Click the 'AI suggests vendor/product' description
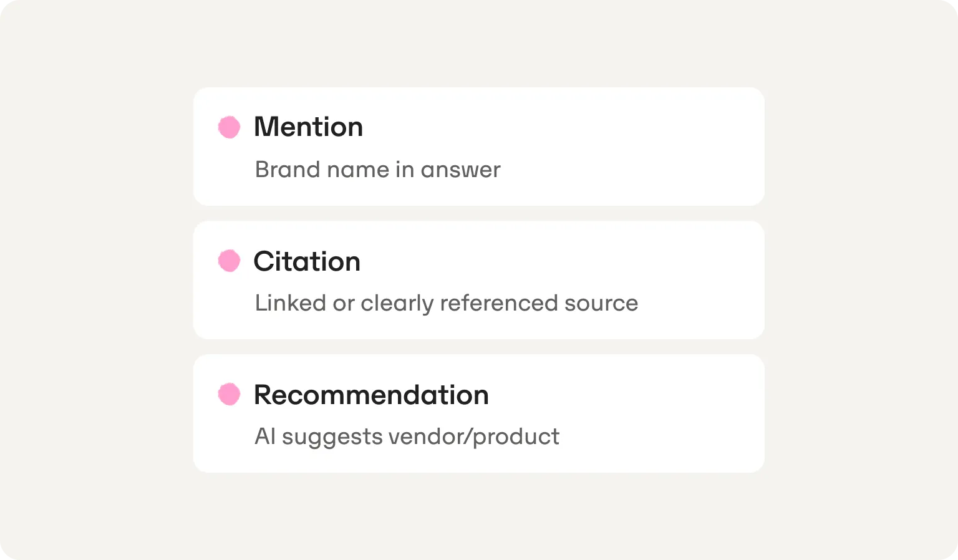Image resolution: width=958 pixels, height=560 pixels. click(407, 437)
